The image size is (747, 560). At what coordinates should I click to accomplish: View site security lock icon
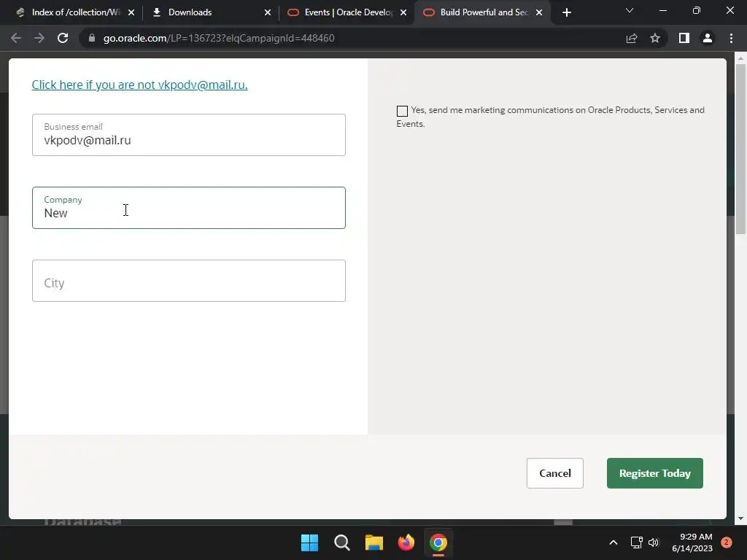tap(92, 38)
